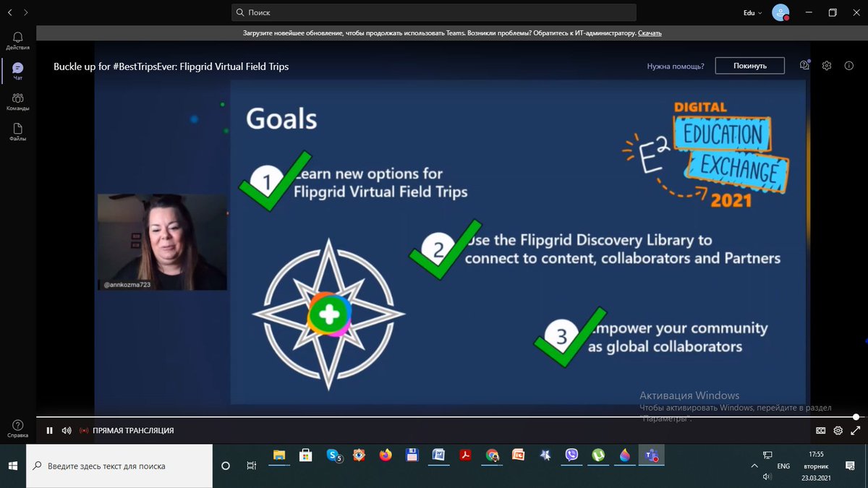Toggle closed captions on the player
868x488 pixels.
[x=821, y=430]
